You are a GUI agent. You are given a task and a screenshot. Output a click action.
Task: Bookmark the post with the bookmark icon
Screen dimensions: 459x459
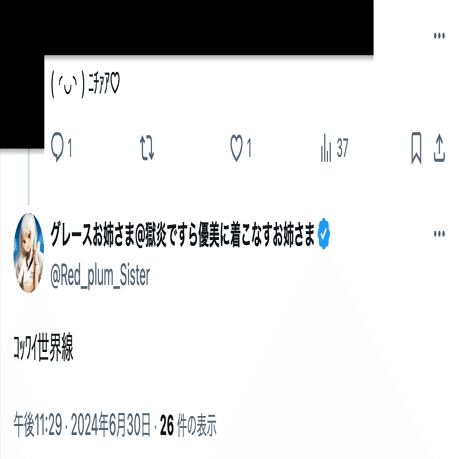(x=416, y=148)
